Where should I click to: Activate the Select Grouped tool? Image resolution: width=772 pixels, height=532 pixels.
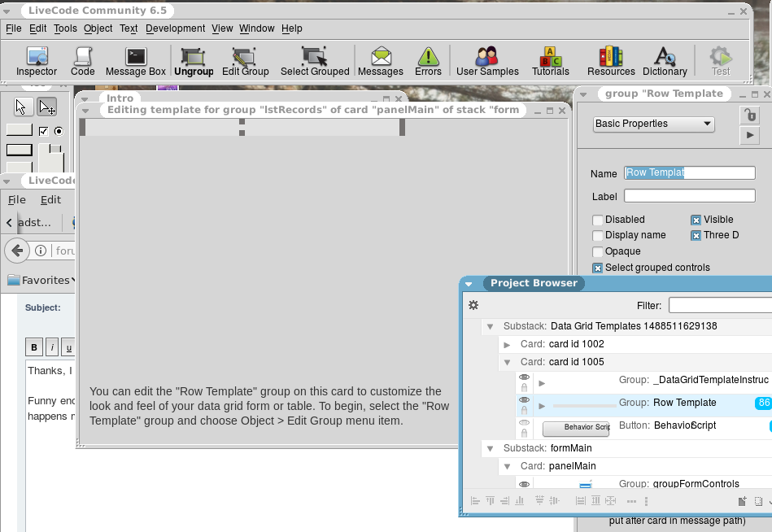coord(315,61)
